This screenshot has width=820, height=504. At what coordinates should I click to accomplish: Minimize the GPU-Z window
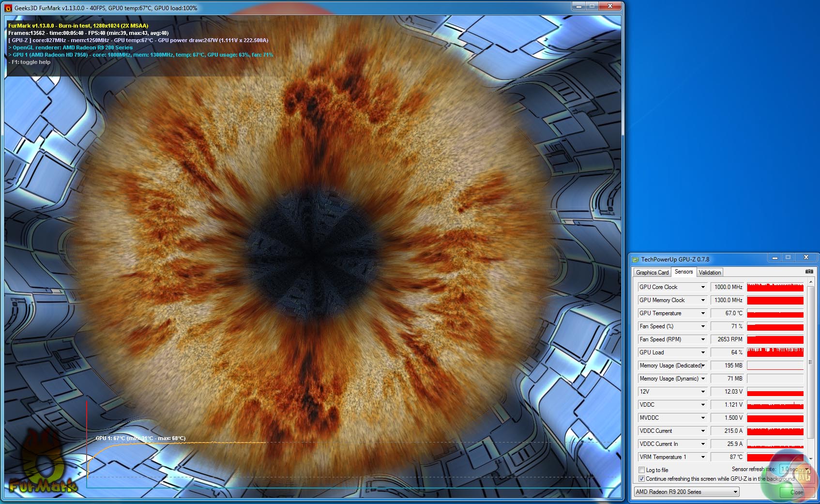774,258
